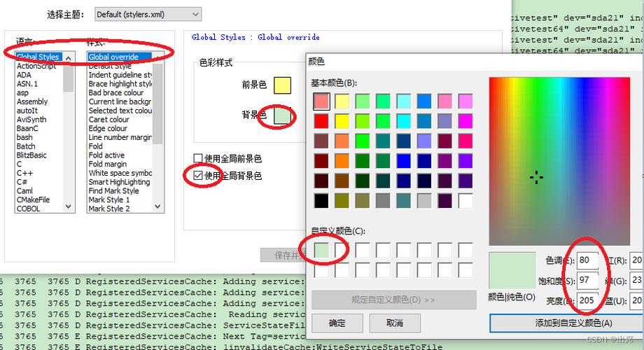Select Fold margin style
This screenshot has width=644, height=350.
[108, 164]
